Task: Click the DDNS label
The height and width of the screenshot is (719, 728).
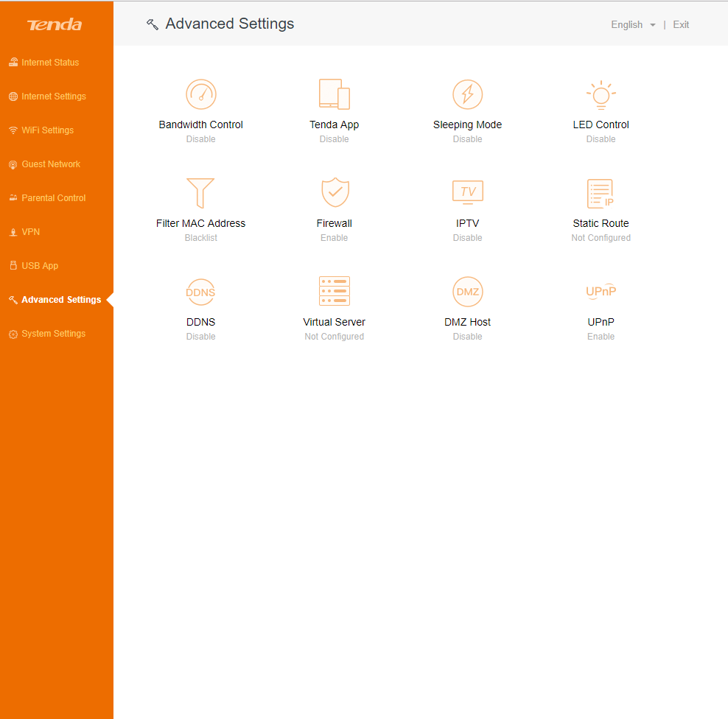Action: coord(200,322)
